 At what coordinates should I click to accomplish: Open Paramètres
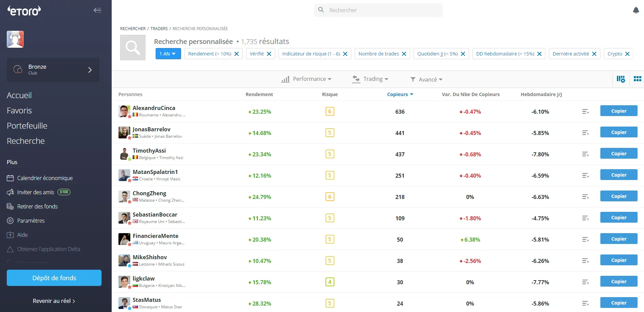point(26,221)
